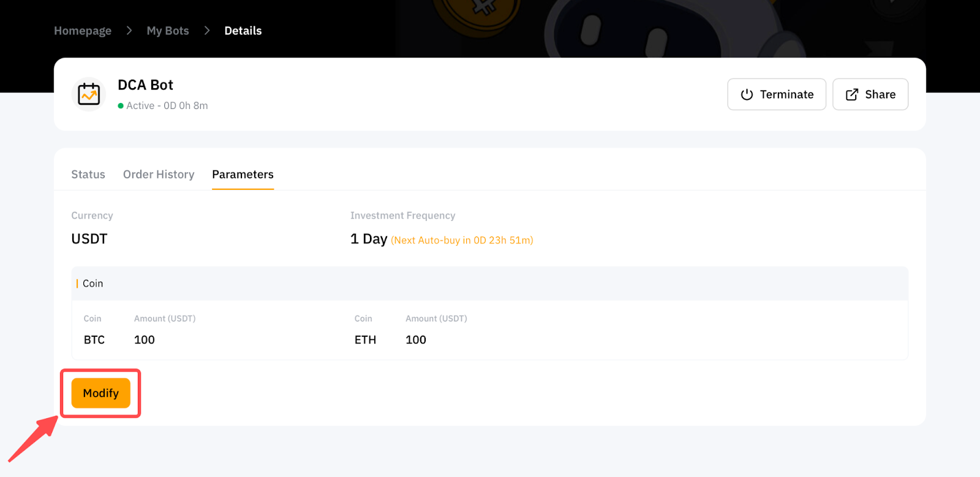Click the USDT currency value
The image size is (980, 477).
click(x=89, y=239)
